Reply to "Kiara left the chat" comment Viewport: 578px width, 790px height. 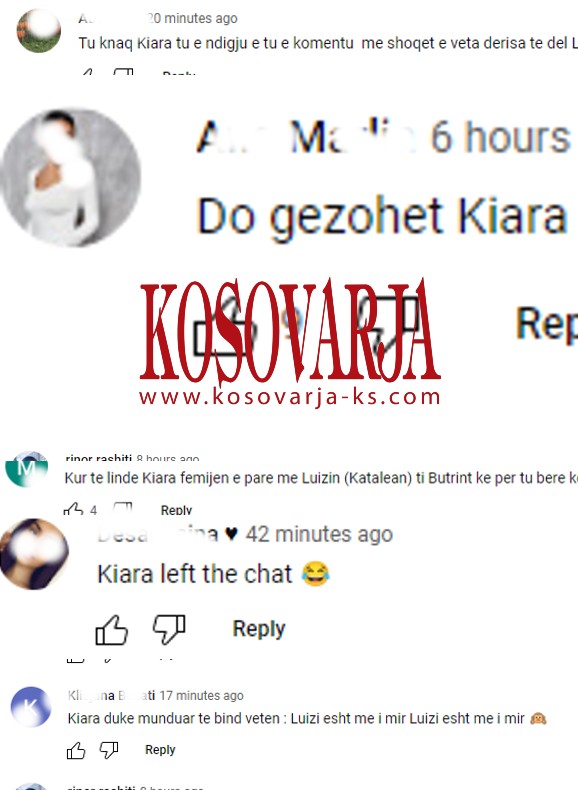tap(259, 628)
